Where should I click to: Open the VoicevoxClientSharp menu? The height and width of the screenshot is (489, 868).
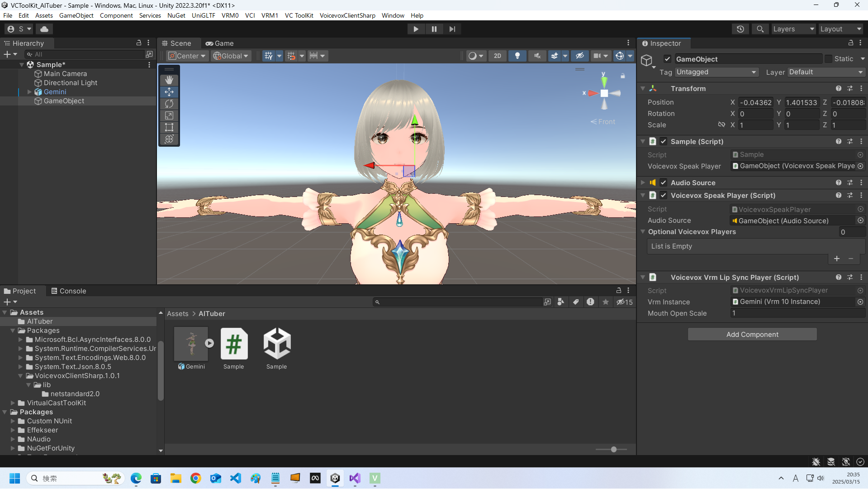(347, 15)
